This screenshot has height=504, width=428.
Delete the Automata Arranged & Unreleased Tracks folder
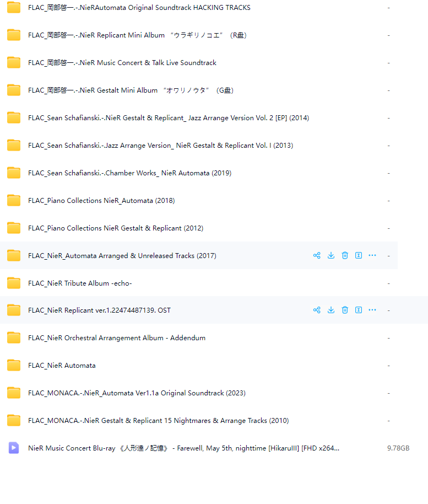click(345, 255)
